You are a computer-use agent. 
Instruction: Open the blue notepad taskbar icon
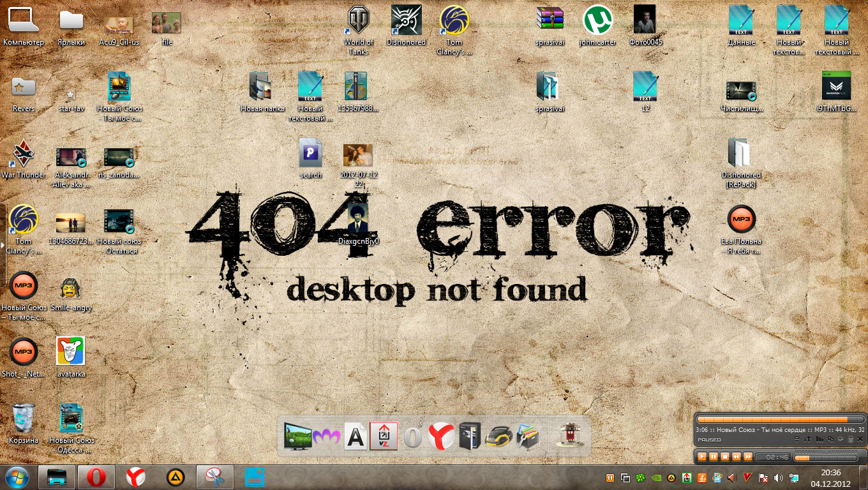coord(255,477)
